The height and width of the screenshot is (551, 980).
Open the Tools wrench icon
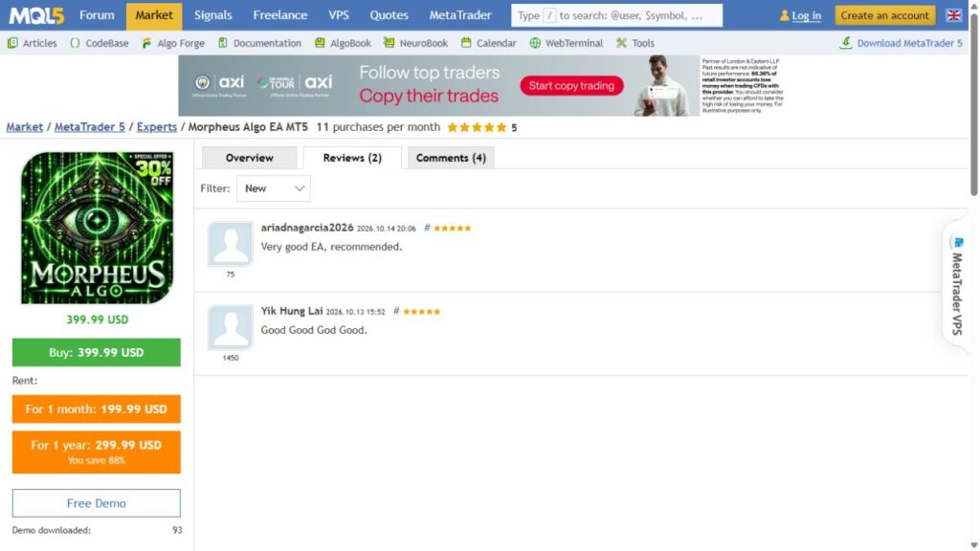[621, 43]
